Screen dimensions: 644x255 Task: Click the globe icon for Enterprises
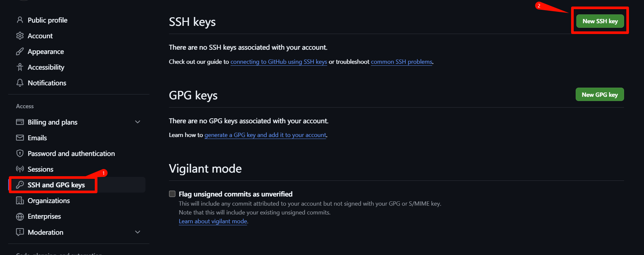tap(20, 216)
